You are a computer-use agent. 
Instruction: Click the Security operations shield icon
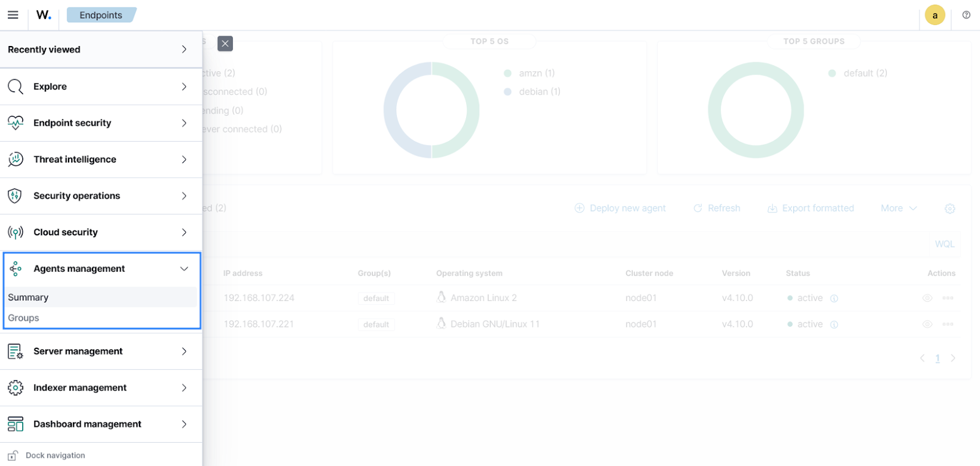[15, 196]
